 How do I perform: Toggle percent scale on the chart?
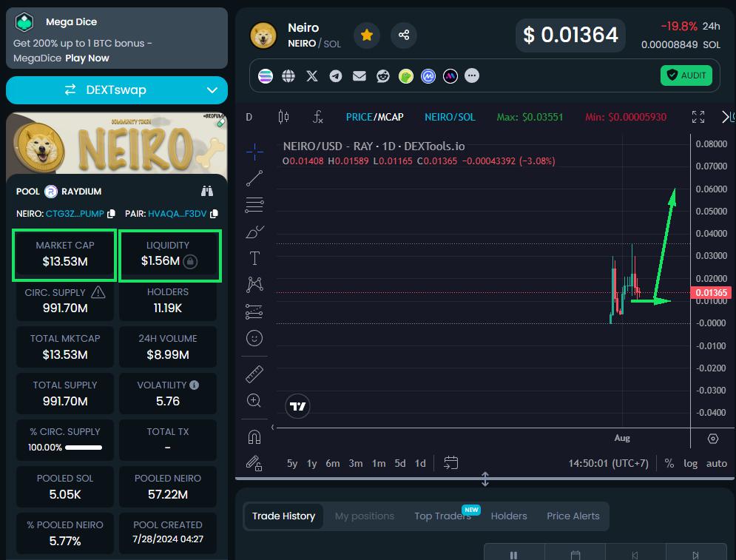669,463
